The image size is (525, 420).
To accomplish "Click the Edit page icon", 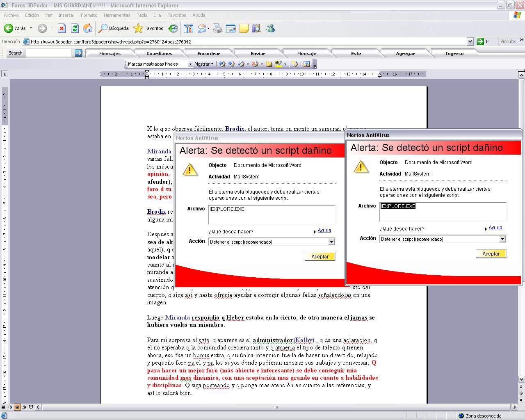I will click(x=231, y=28).
